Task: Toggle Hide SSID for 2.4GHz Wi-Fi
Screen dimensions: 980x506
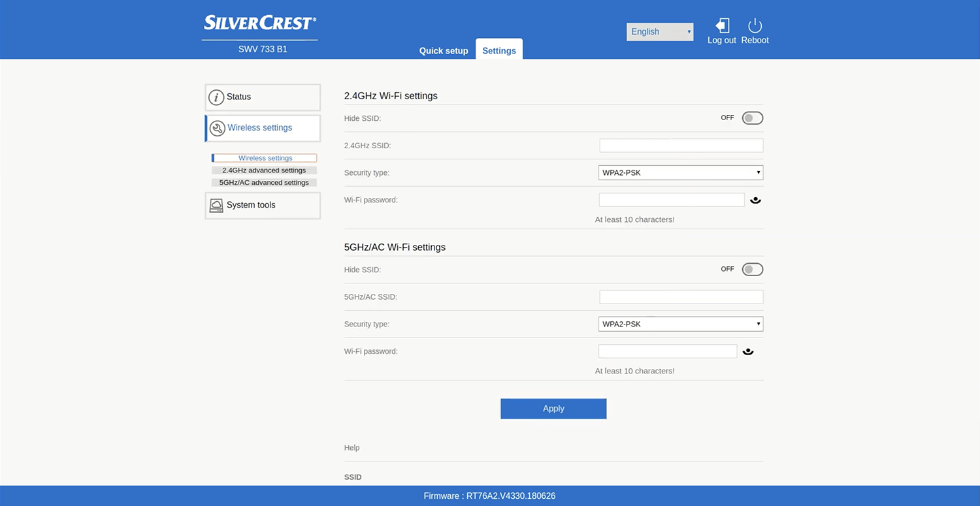Action: point(752,118)
